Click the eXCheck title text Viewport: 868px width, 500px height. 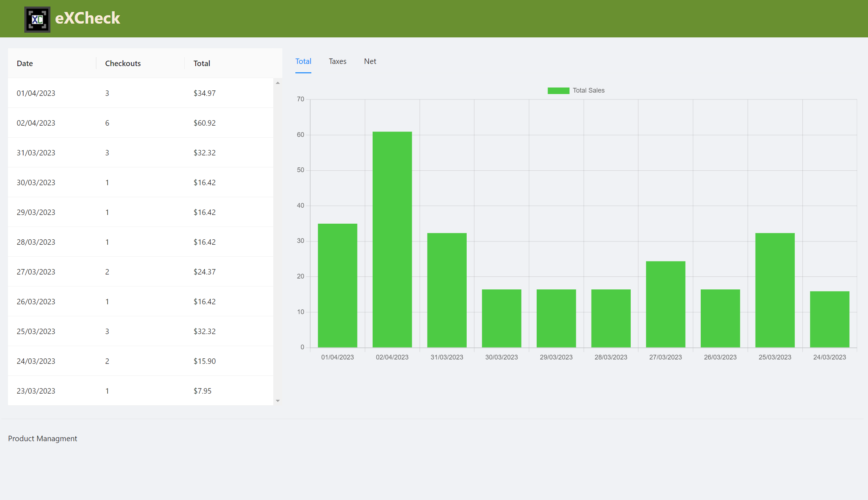(x=87, y=18)
